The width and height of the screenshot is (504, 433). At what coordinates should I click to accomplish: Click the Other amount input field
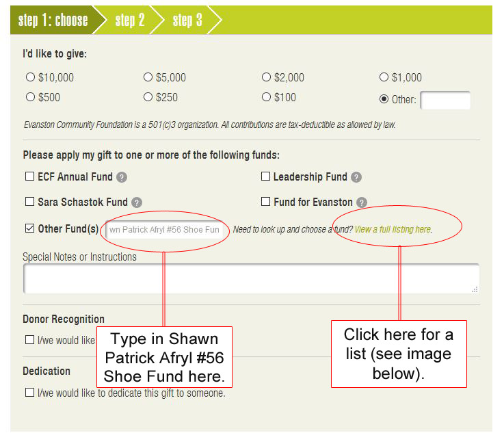click(x=445, y=100)
